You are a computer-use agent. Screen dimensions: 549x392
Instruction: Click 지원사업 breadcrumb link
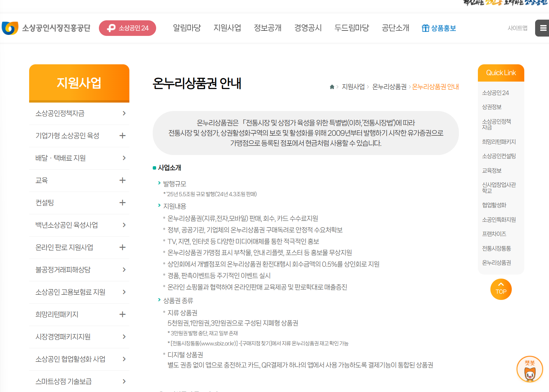(x=353, y=87)
